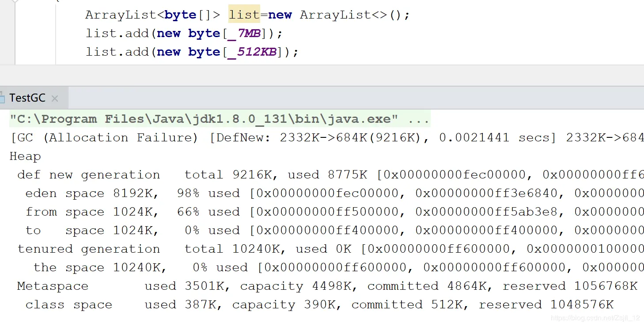Click the GC Allocation Failure log line

point(326,138)
